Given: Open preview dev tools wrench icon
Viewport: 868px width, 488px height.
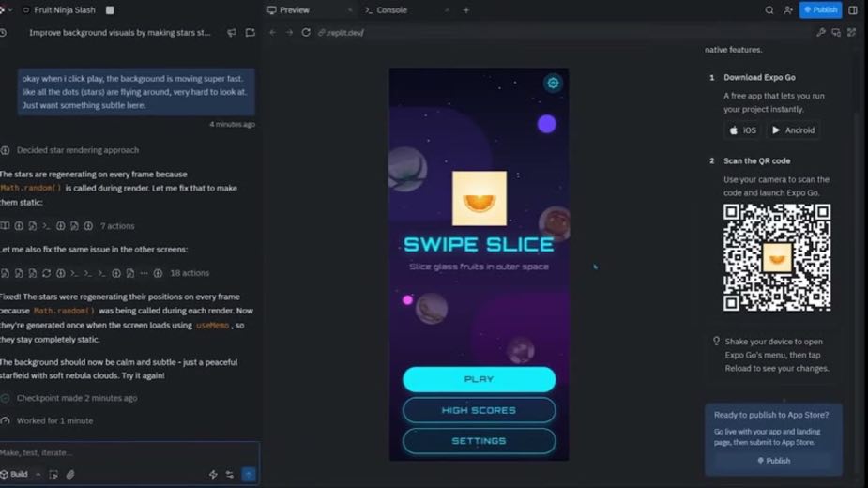Looking at the screenshot, I should tap(821, 33).
